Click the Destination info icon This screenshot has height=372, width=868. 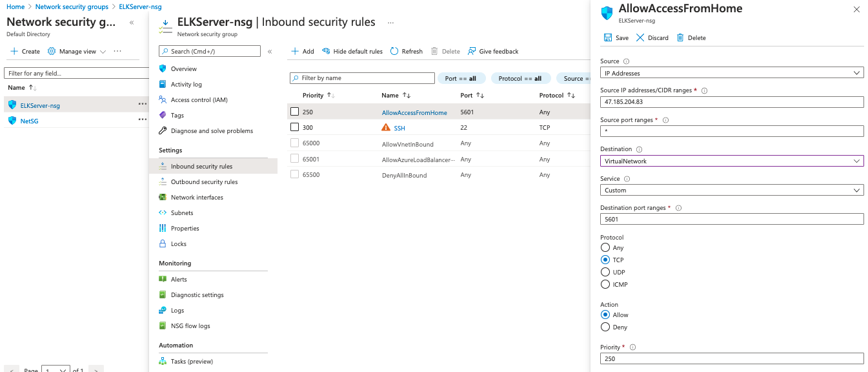(640, 149)
